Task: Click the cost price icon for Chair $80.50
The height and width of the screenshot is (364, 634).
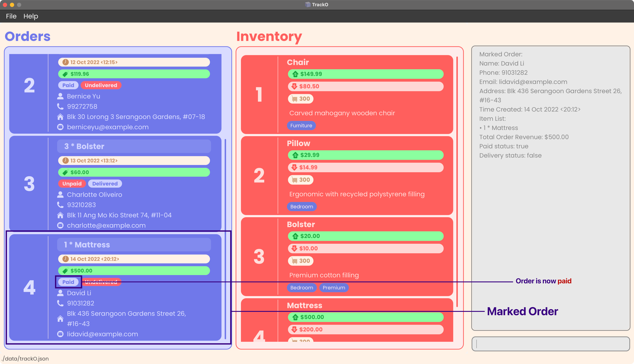Action: click(294, 86)
